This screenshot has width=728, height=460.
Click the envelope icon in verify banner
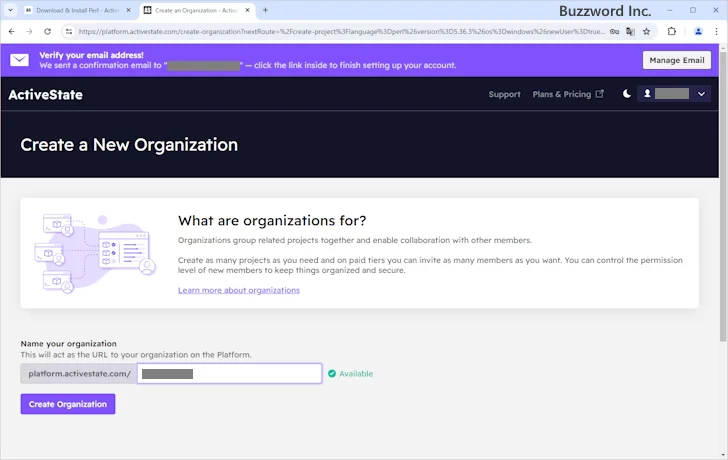pos(20,60)
